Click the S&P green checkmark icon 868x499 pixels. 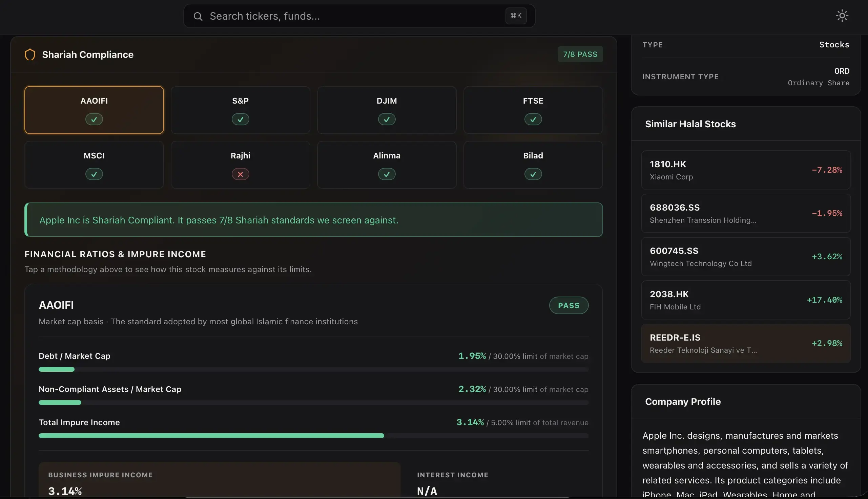(241, 119)
